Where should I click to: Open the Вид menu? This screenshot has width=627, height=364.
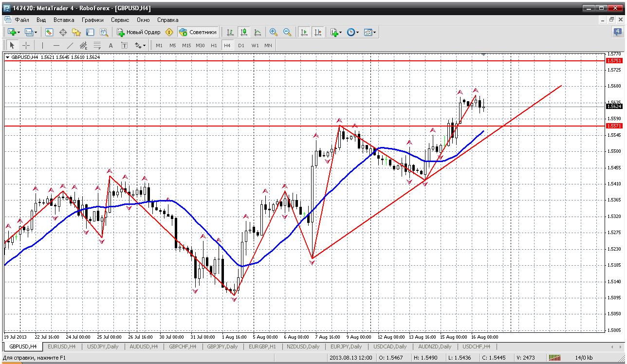coord(41,20)
